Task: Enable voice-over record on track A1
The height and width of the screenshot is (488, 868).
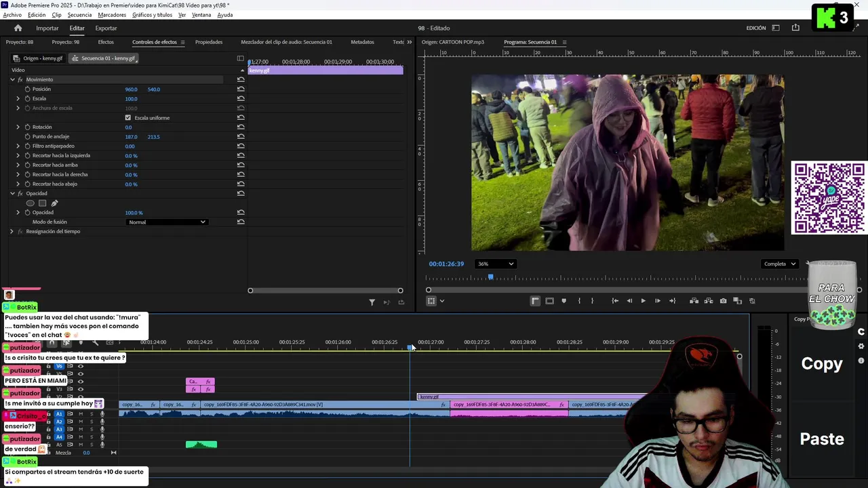Action: coord(102,414)
